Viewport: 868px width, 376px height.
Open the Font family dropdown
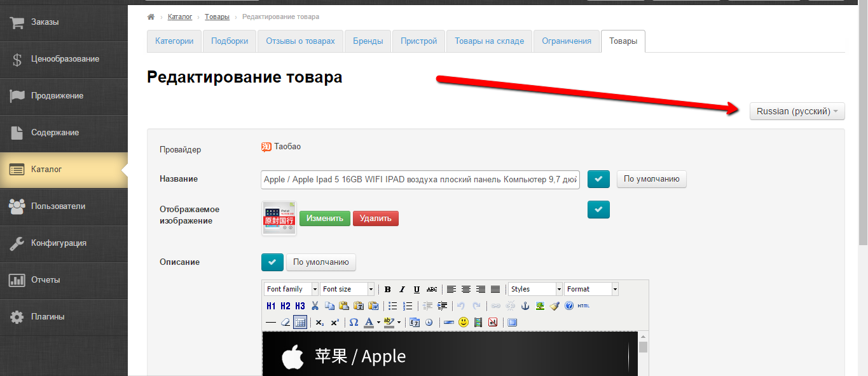point(291,289)
